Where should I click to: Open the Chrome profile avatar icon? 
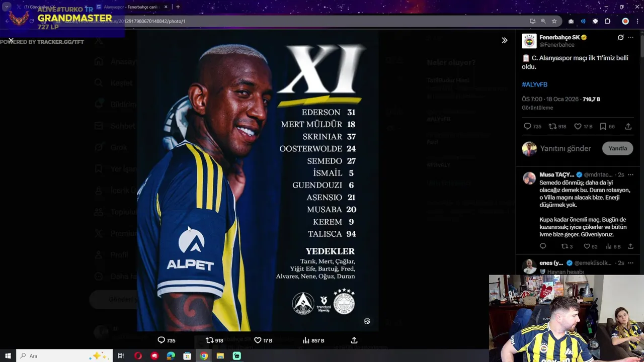tap(625, 21)
